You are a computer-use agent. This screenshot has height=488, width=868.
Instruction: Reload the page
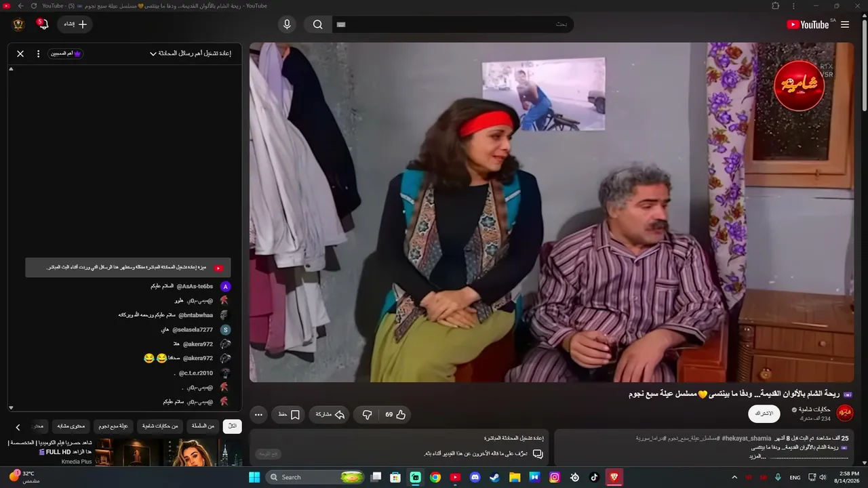34,5
